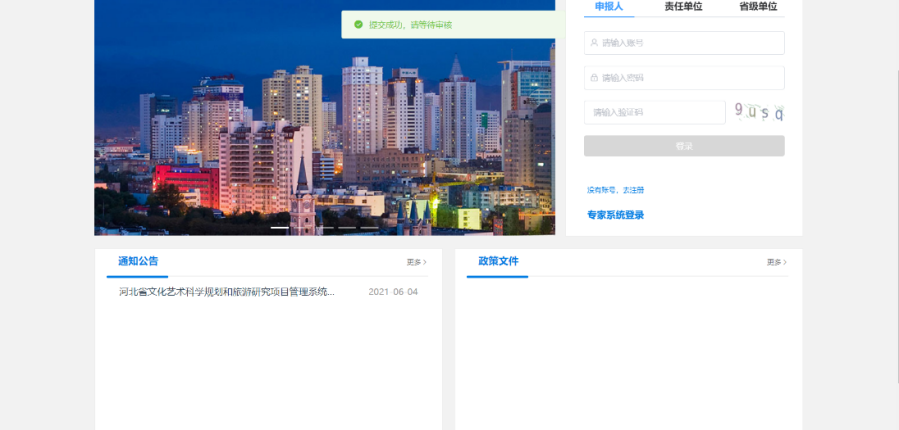Refresh the captcha image
Screen dimensions: 899x430
[x=758, y=112]
